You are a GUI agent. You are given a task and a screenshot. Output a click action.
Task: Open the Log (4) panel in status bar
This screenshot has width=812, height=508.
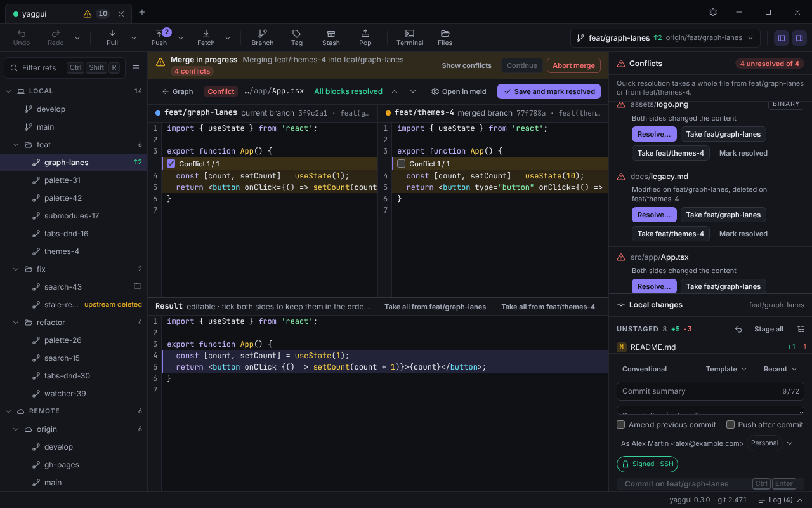(x=781, y=500)
